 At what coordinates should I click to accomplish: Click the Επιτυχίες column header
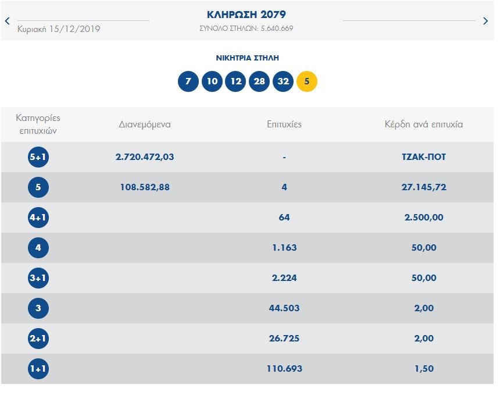pos(284,124)
